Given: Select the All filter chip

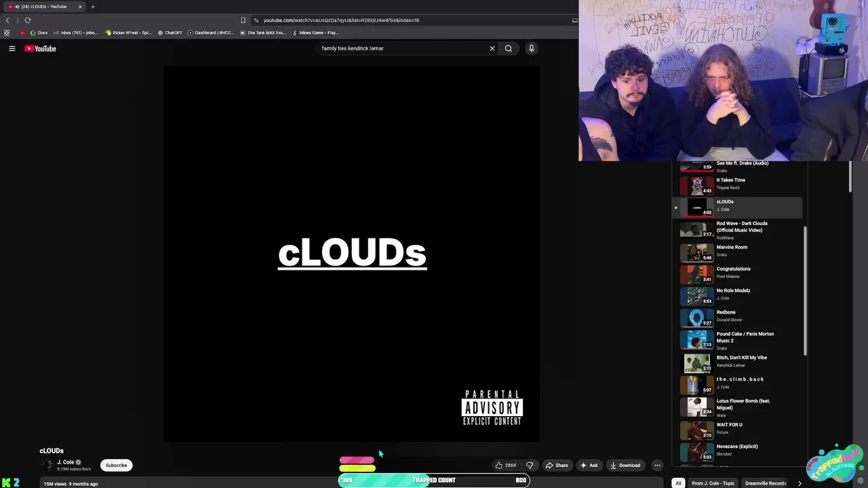Looking at the screenshot, I should [678, 483].
